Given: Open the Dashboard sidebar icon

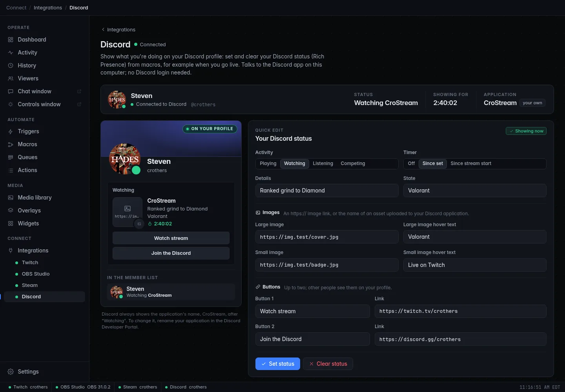Looking at the screenshot, I should (11, 40).
